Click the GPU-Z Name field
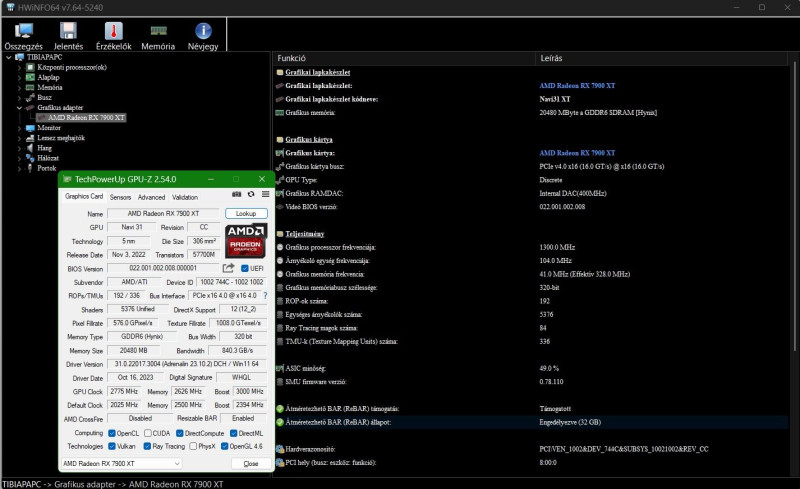This screenshot has height=489, width=800. pyautogui.click(x=163, y=213)
